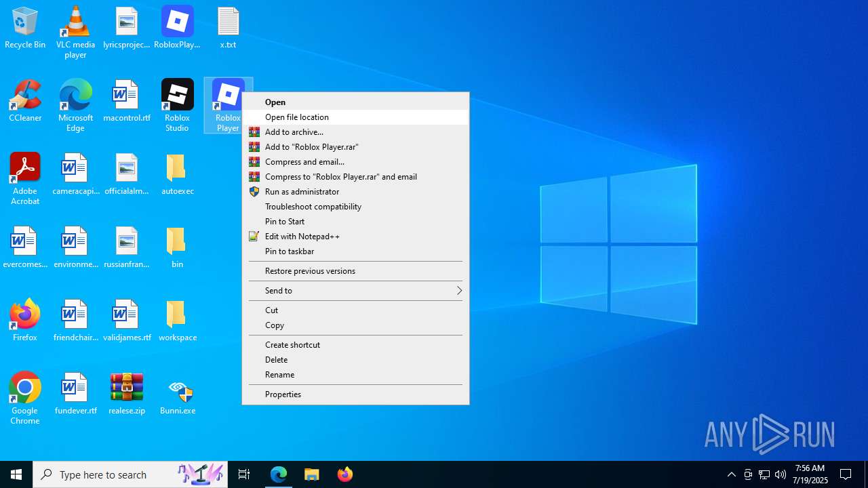Choose Edit with Notepad++ entry
The image size is (868, 488).
click(x=355, y=237)
